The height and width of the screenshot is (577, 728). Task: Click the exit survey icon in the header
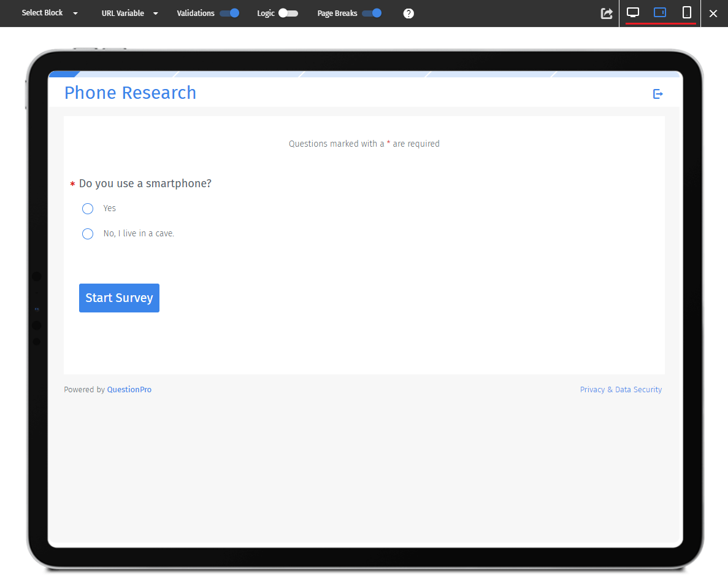[657, 94]
